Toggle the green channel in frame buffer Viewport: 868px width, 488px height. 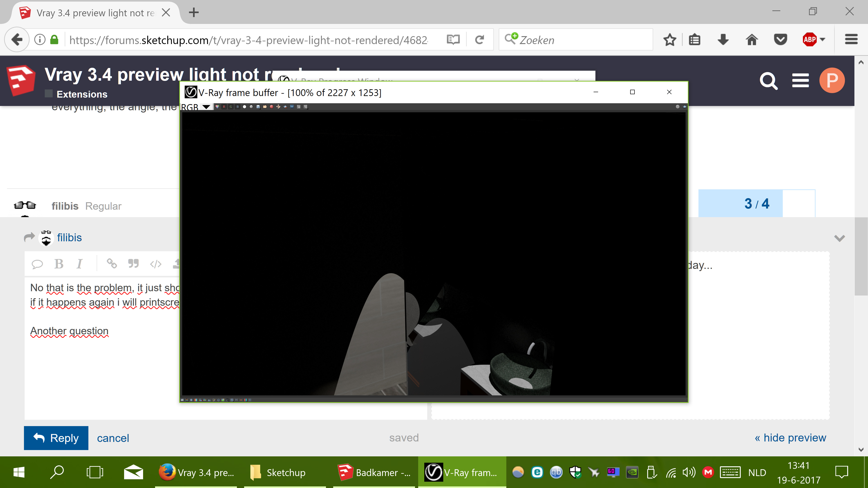pos(231,107)
